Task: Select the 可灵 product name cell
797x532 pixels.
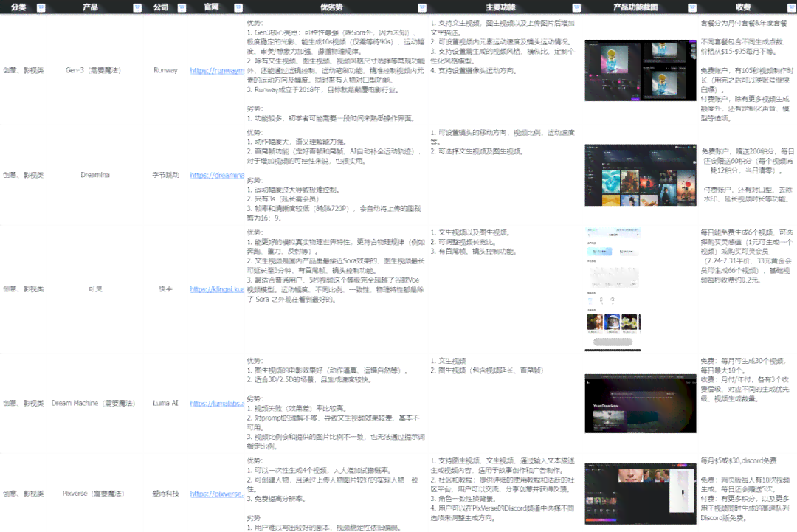Action: [95, 289]
